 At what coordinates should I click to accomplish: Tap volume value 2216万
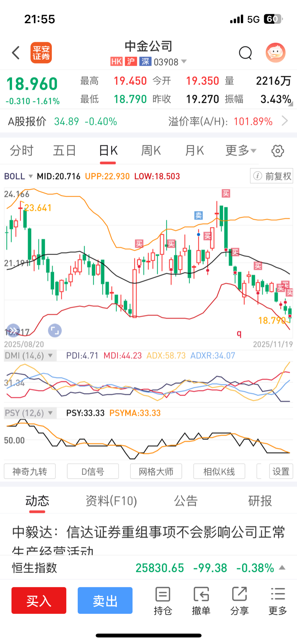click(x=273, y=81)
